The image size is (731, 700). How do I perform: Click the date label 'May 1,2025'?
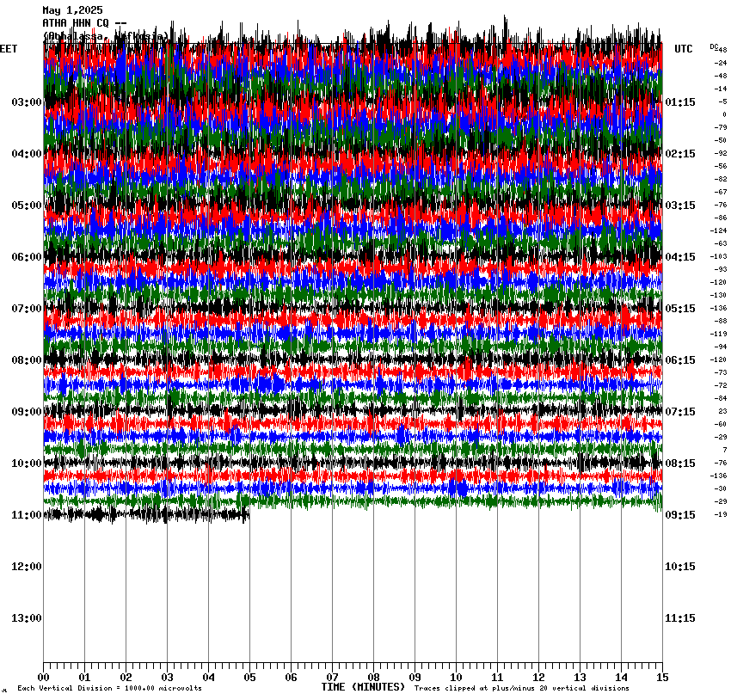(72, 10)
